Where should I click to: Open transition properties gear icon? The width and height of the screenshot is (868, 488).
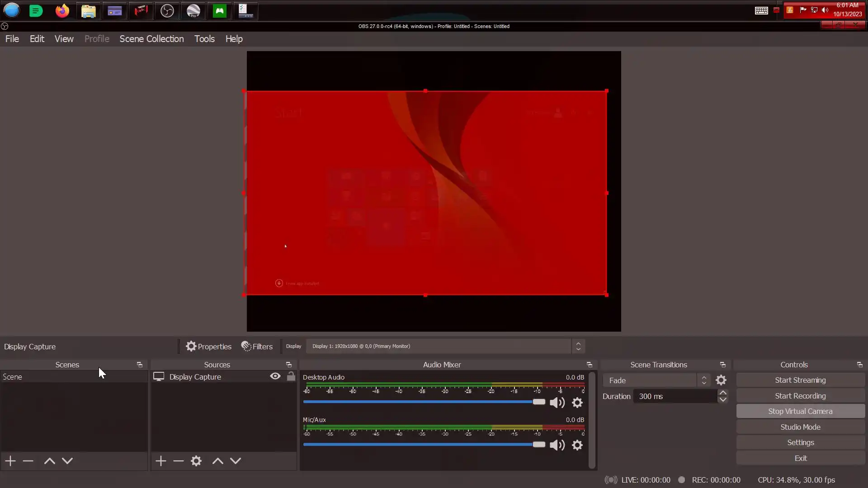[x=721, y=380]
